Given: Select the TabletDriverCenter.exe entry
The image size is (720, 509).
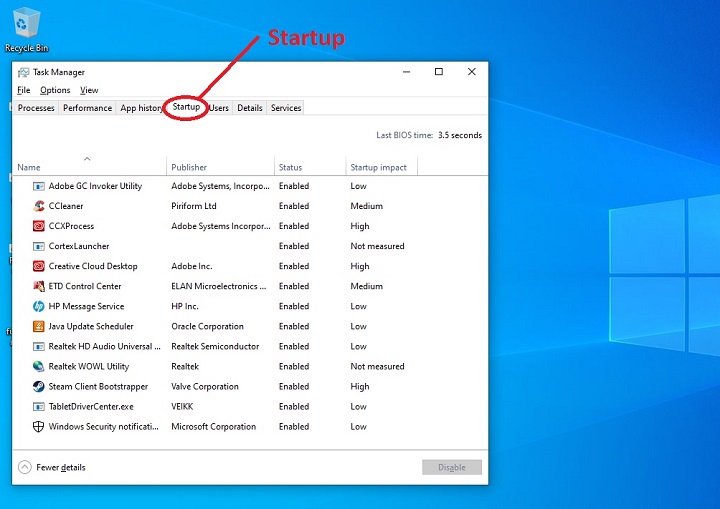Looking at the screenshot, I should coord(91,406).
